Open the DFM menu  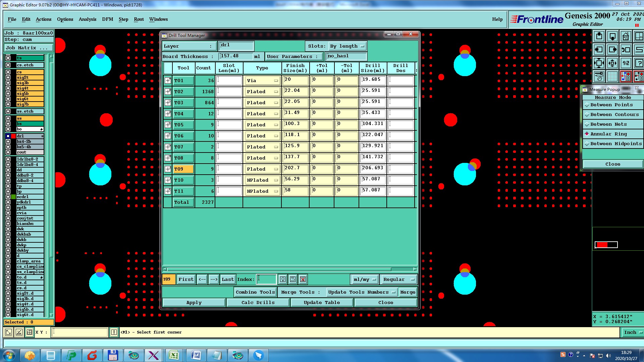(x=107, y=19)
